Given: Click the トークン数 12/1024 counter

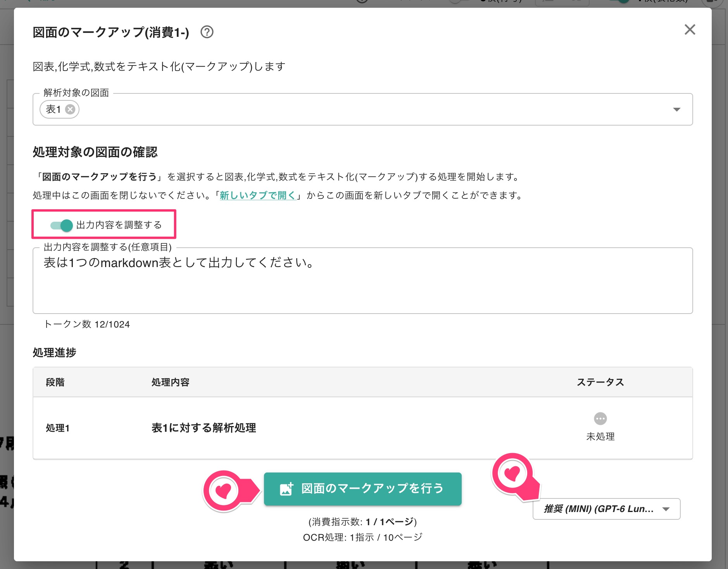Looking at the screenshot, I should coord(87,324).
